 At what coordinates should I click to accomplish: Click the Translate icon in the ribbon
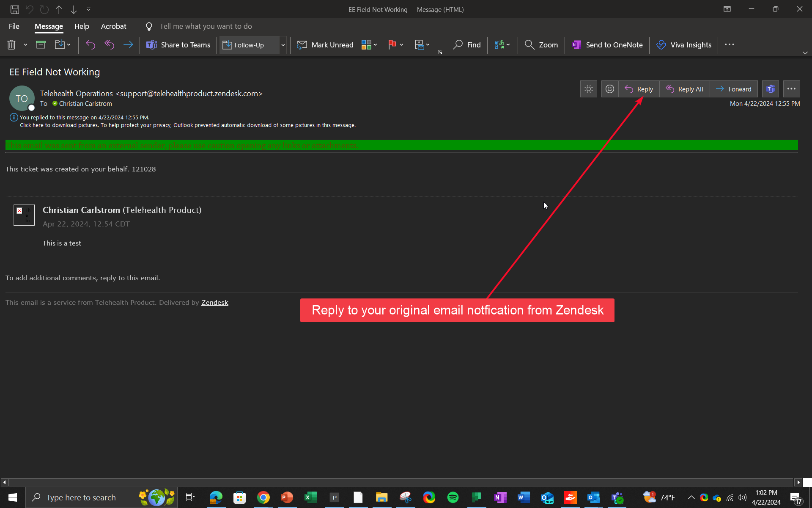point(499,44)
